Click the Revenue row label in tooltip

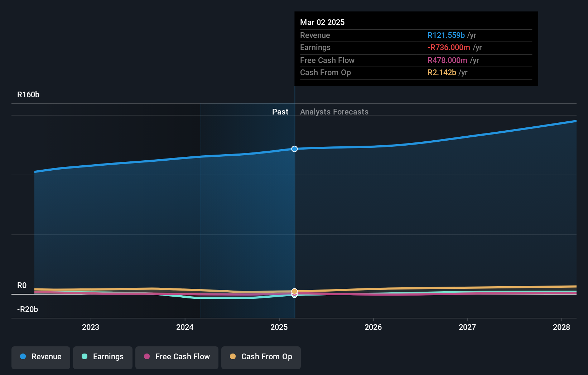pyautogui.click(x=315, y=35)
